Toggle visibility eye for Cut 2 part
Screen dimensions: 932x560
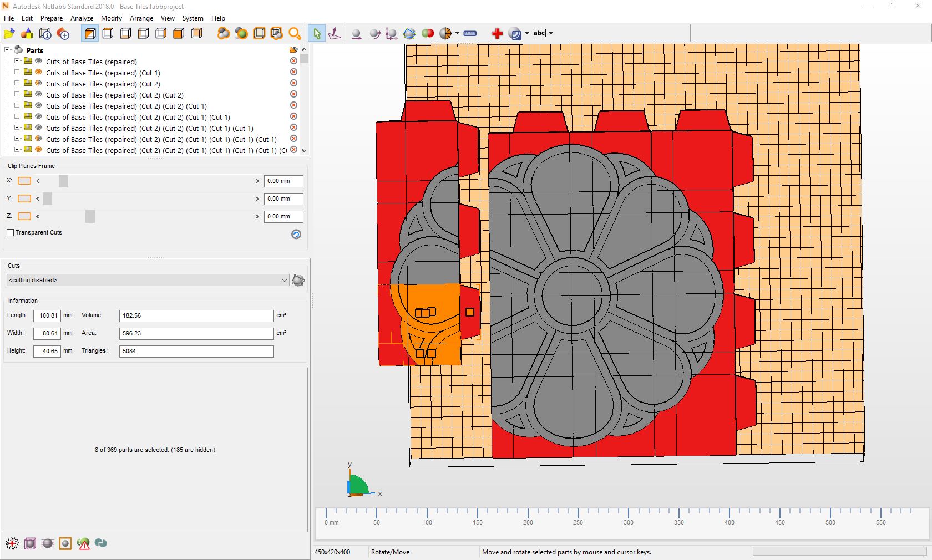pyautogui.click(x=38, y=83)
